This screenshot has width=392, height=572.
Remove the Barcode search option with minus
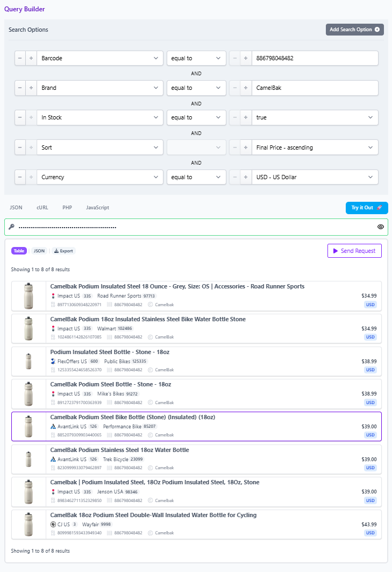click(20, 58)
